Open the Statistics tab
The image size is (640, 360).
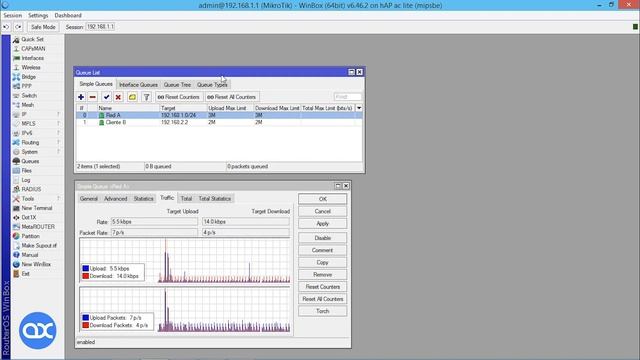click(143, 198)
